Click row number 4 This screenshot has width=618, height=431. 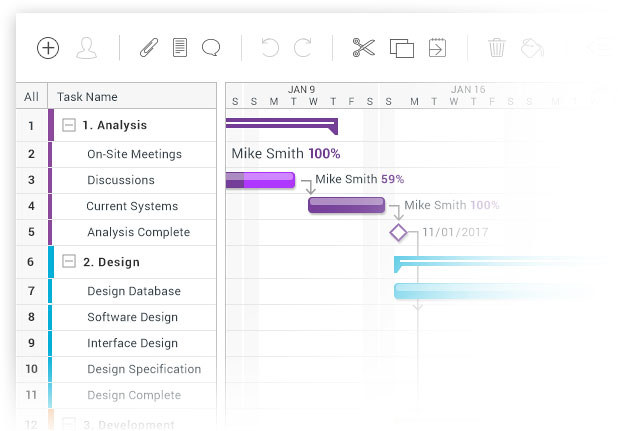coord(31,206)
